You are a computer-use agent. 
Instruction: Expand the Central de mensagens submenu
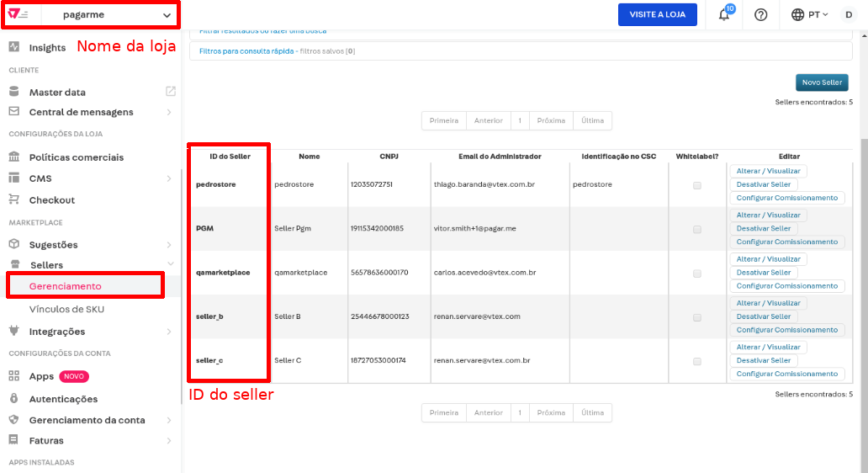click(x=169, y=112)
